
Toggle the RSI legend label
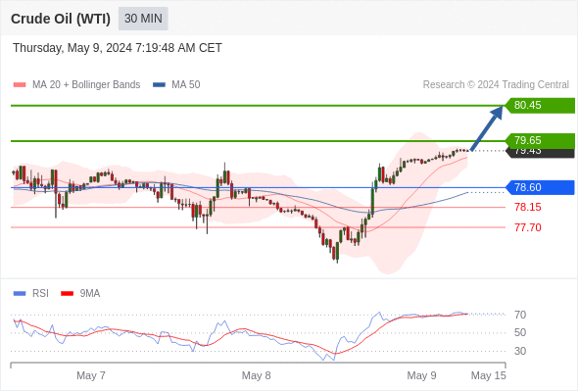tap(40, 294)
